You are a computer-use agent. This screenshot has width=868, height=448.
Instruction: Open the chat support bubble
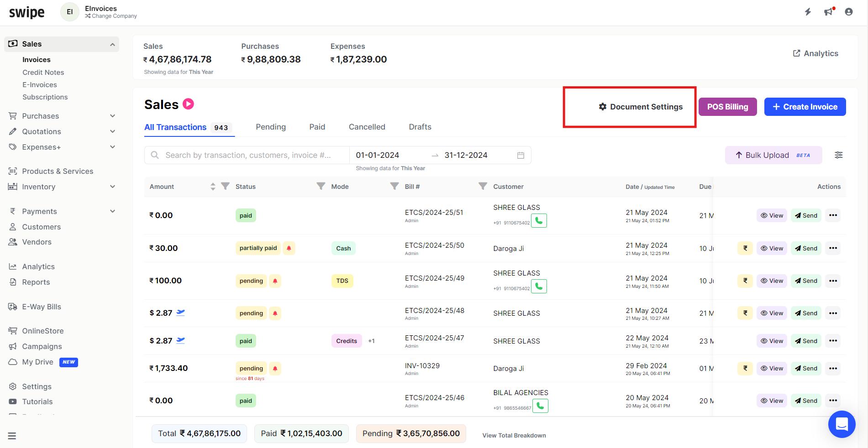(842, 424)
